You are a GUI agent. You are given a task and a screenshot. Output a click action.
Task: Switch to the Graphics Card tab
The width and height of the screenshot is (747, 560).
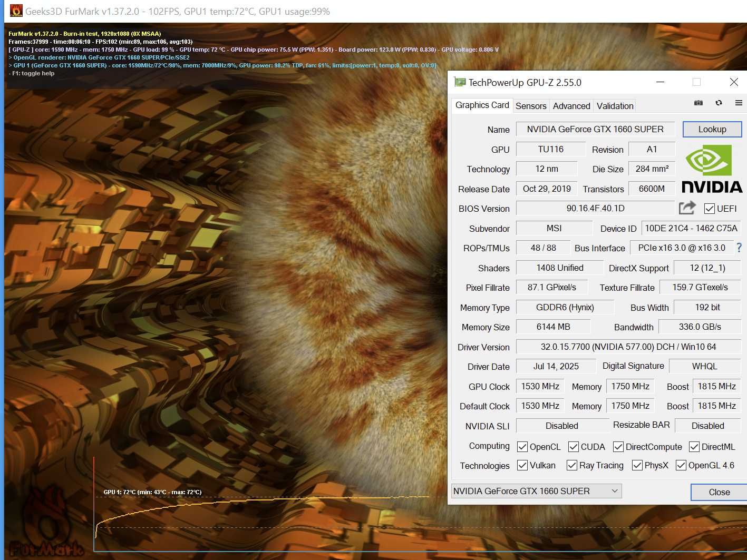coord(482,105)
